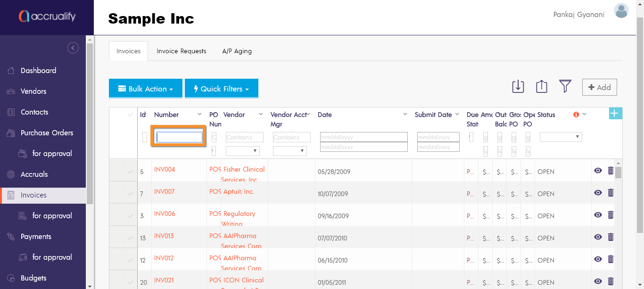This screenshot has width=644, height=289.
Task: Click the user avatar icon
Action: [621, 11]
